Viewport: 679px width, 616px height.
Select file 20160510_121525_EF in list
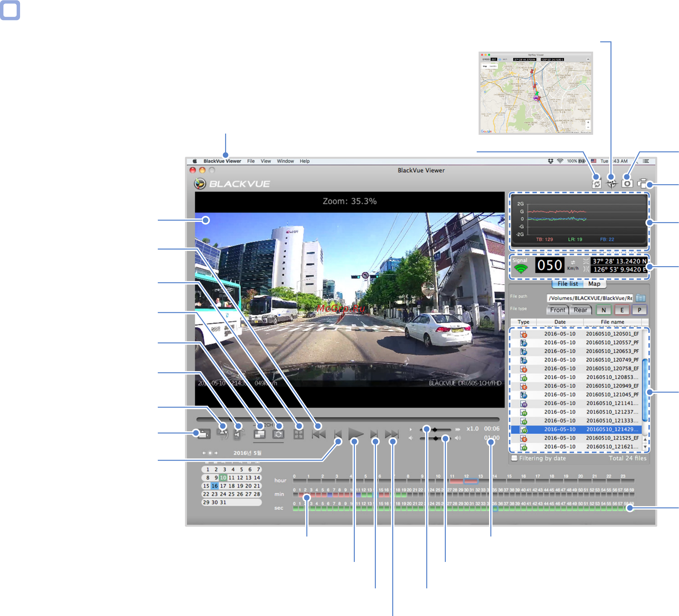576,438
